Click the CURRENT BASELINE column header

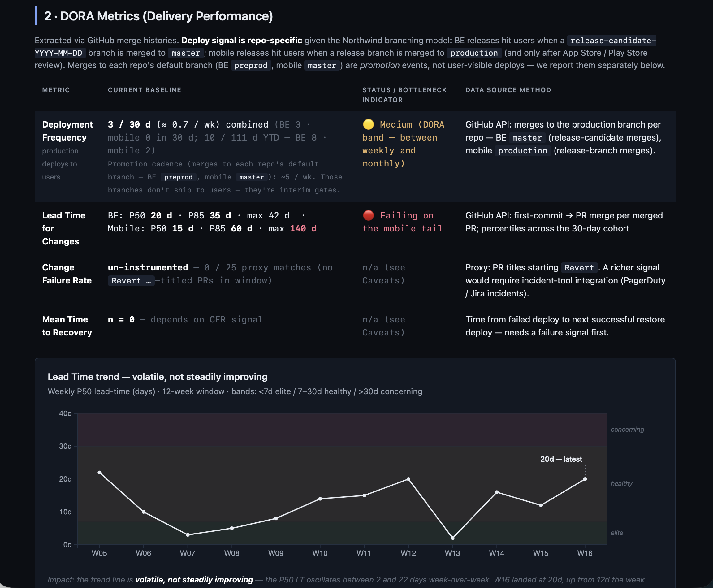[145, 90]
